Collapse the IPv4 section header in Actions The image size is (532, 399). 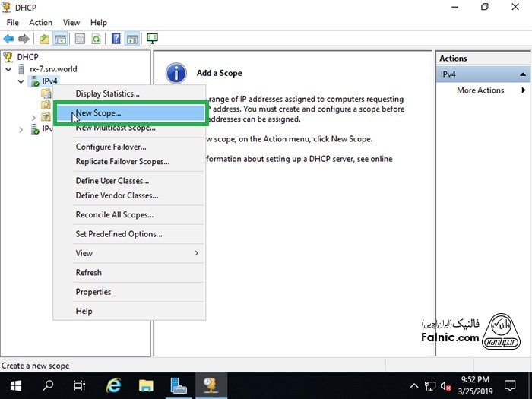523,74
